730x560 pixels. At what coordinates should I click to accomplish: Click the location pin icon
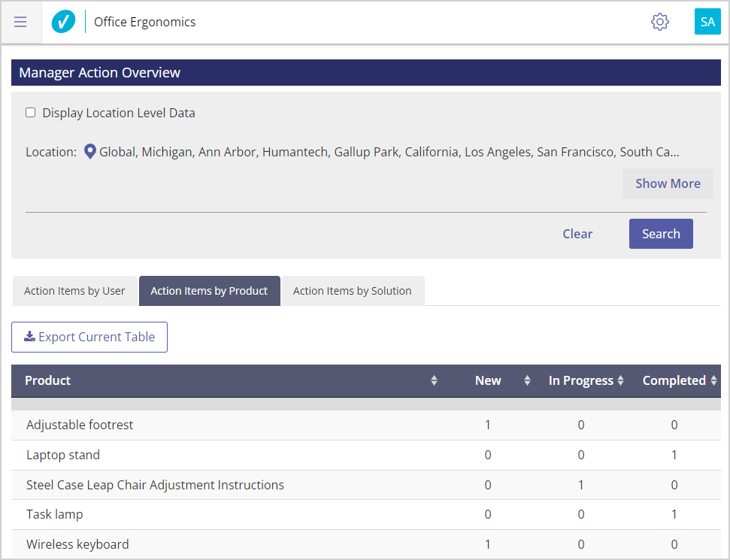coord(90,152)
